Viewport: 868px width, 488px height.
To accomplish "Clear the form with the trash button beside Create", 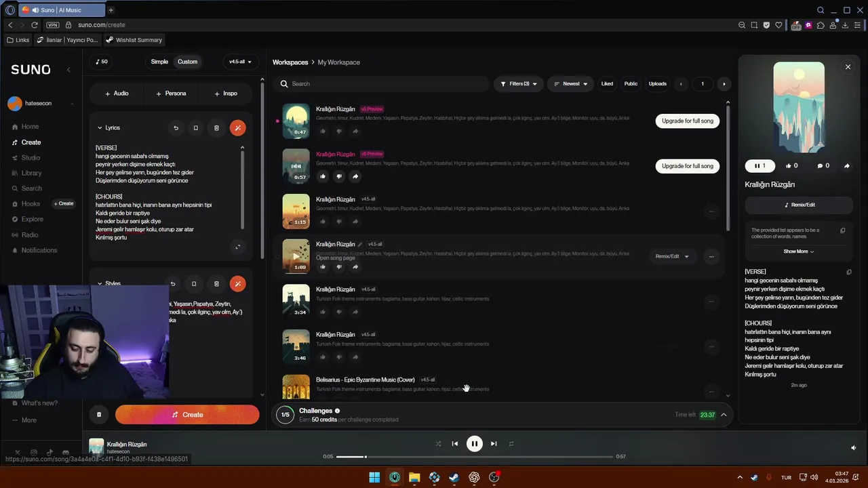I will pos(99,415).
